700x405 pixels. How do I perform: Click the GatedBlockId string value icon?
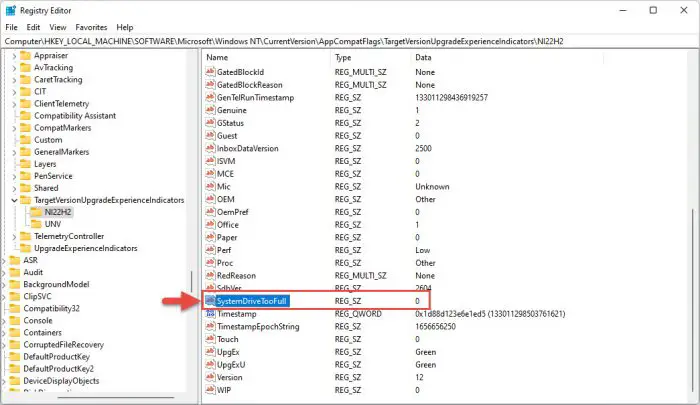pos(210,72)
